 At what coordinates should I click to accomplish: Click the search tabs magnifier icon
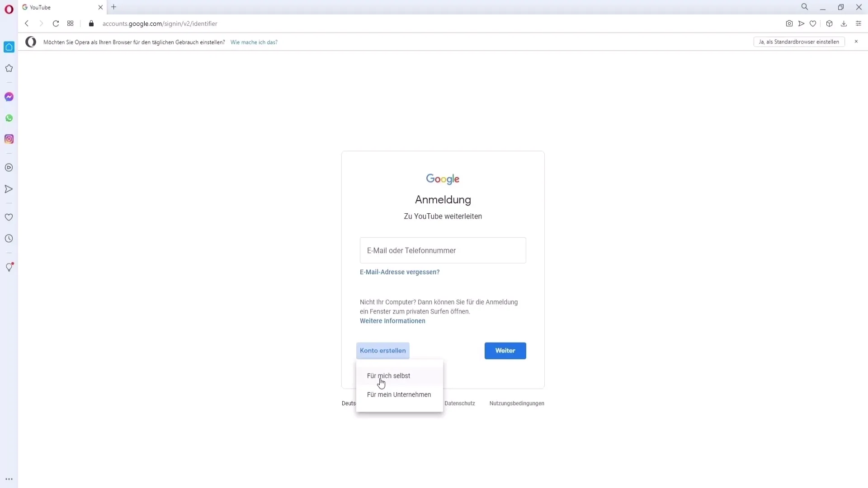805,7
